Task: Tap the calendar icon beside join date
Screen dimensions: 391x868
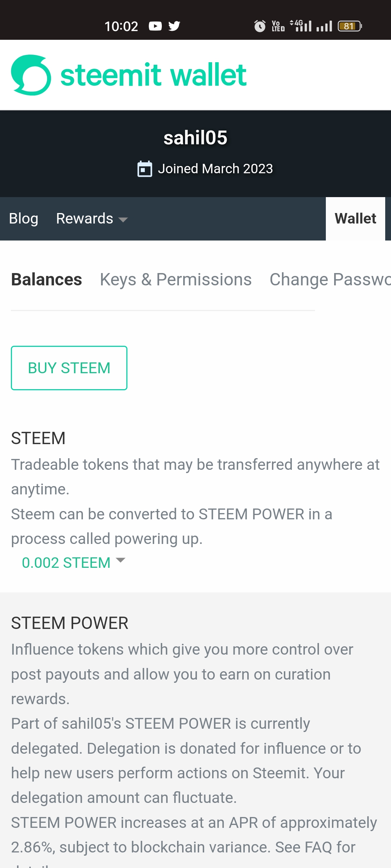Action: pos(144,169)
